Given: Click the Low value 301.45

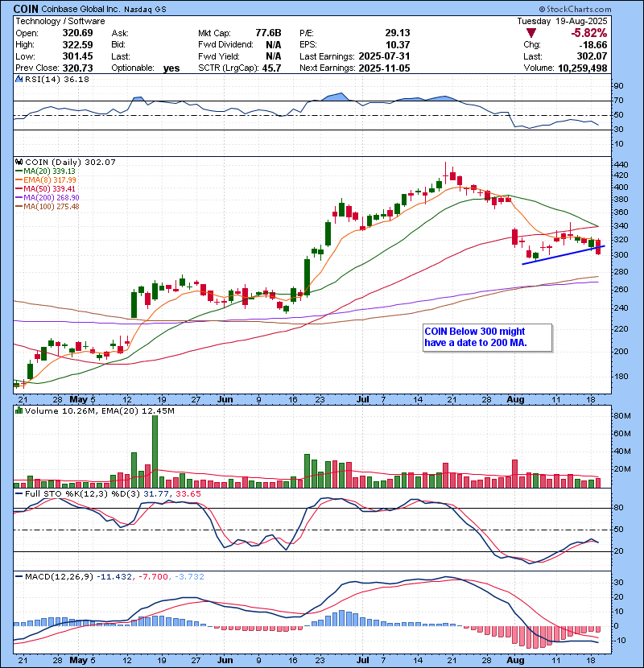Looking at the screenshot, I should (x=77, y=56).
